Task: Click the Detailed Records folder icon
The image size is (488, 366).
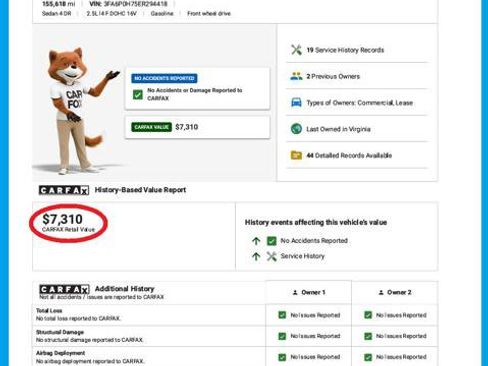Action: point(296,155)
